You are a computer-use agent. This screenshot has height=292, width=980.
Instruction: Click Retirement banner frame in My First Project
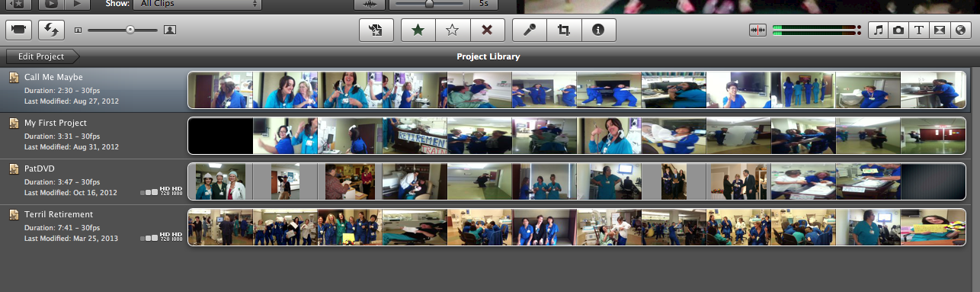(x=415, y=136)
